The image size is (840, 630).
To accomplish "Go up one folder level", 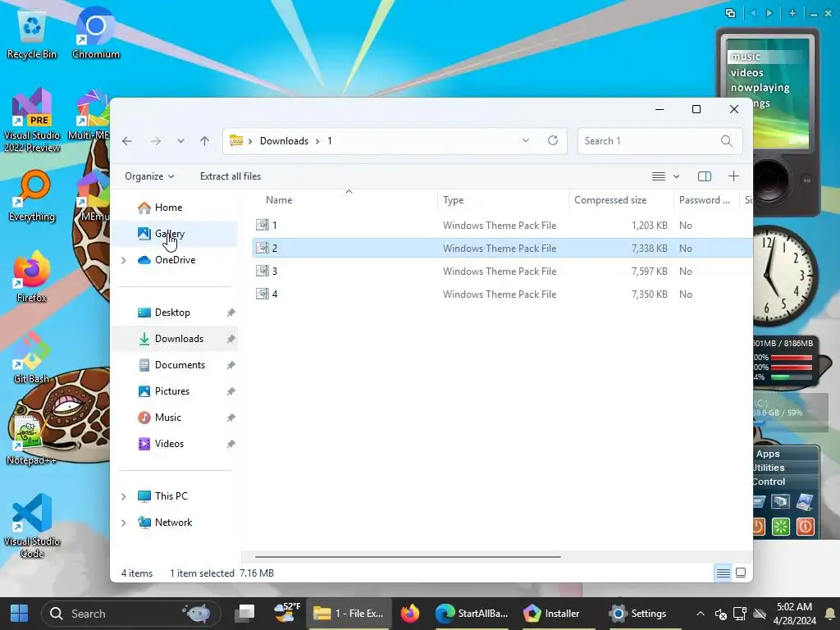I will point(204,141).
